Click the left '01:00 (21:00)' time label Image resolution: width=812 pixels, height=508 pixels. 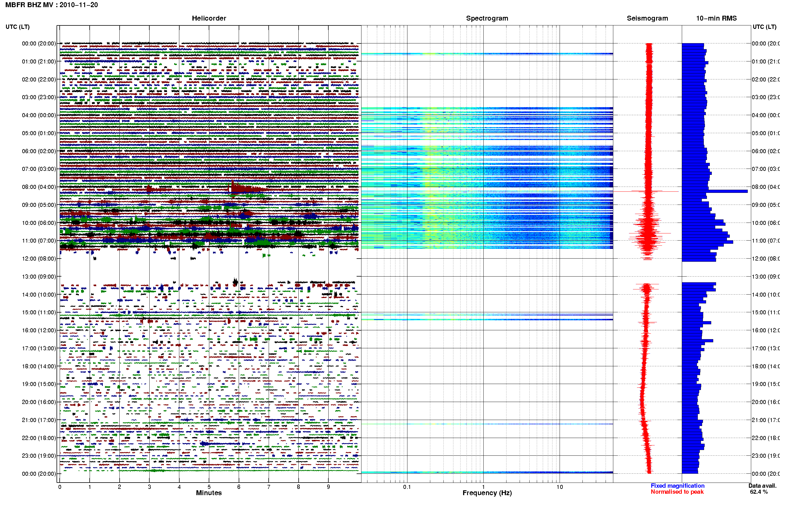[x=39, y=61]
